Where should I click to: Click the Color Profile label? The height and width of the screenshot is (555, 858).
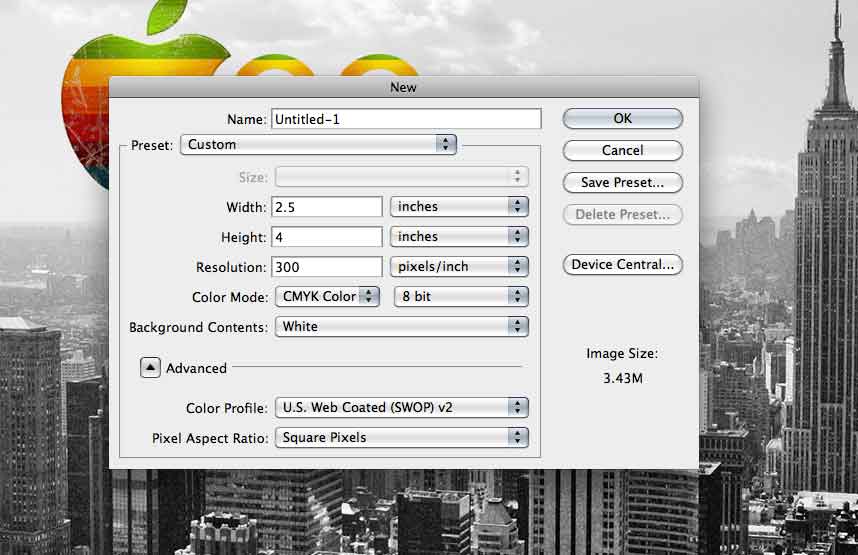(x=227, y=408)
